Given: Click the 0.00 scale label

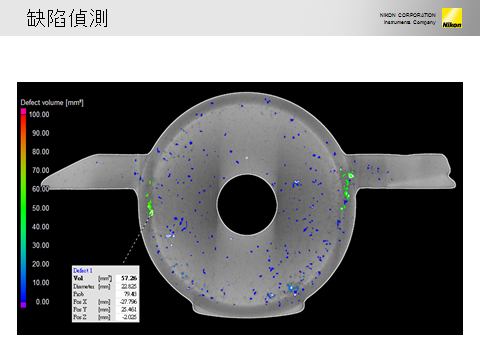Looking at the screenshot, I should pyautogui.click(x=42, y=302).
